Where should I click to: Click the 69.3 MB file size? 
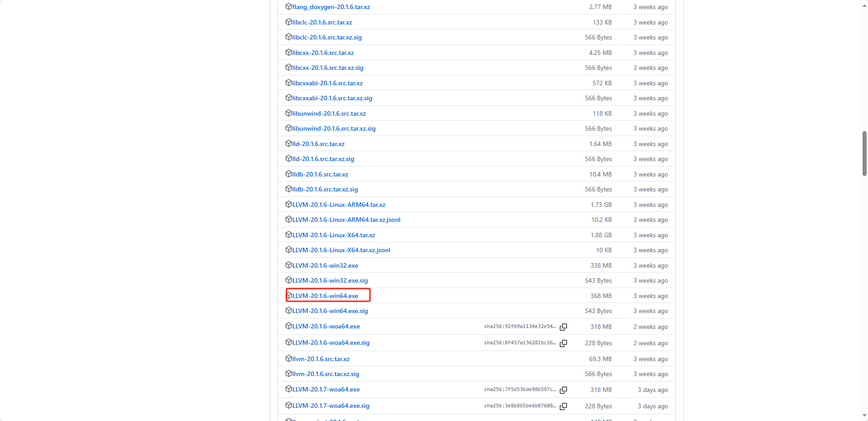click(x=600, y=359)
